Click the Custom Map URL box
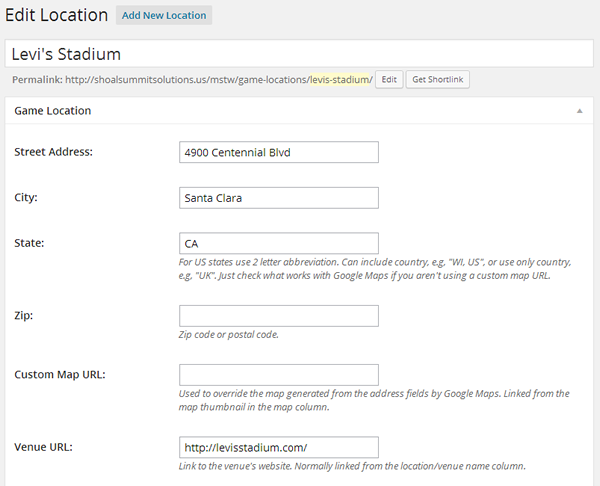 point(279,375)
